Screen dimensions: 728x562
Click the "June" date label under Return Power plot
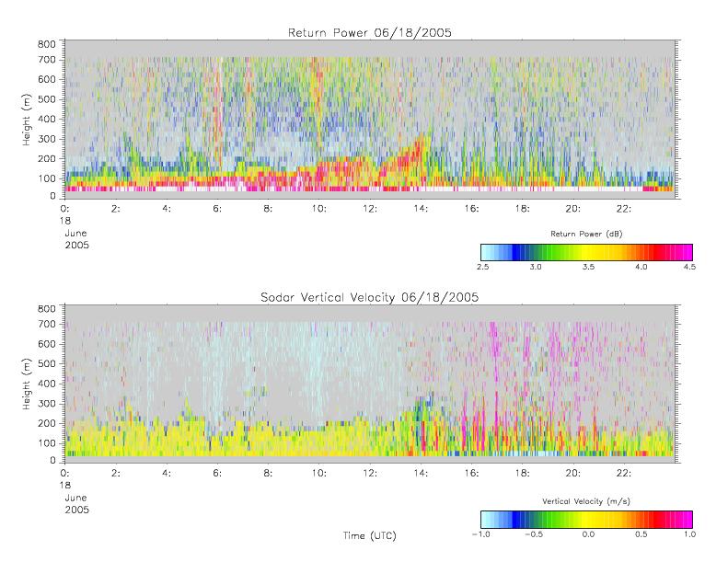[75, 233]
